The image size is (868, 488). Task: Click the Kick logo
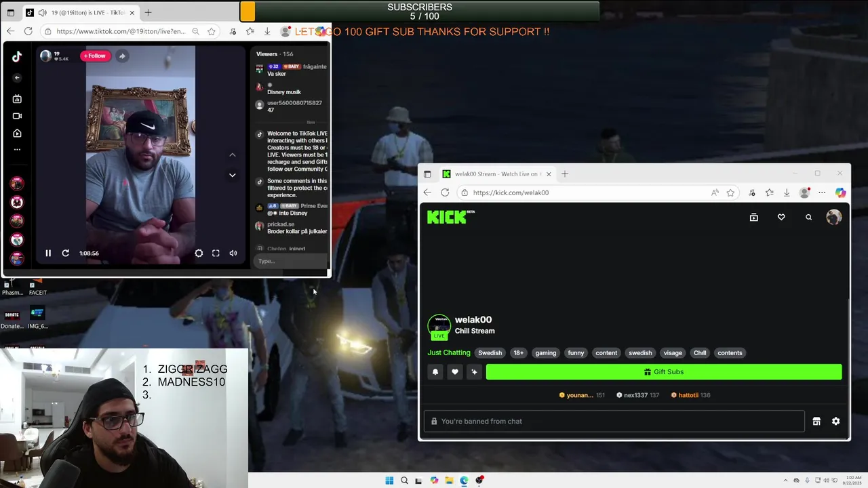click(450, 217)
